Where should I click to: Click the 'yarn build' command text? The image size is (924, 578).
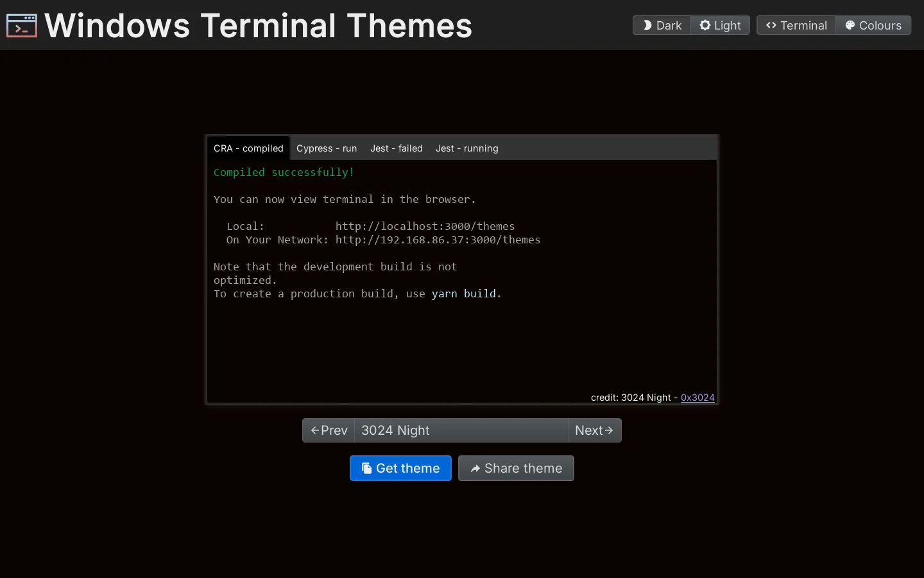(x=464, y=293)
